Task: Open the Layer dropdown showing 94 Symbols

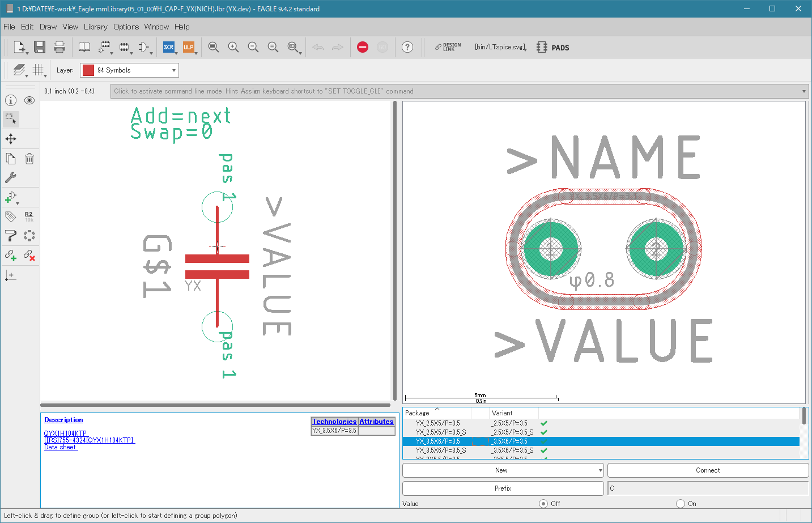Action: coord(129,70)
